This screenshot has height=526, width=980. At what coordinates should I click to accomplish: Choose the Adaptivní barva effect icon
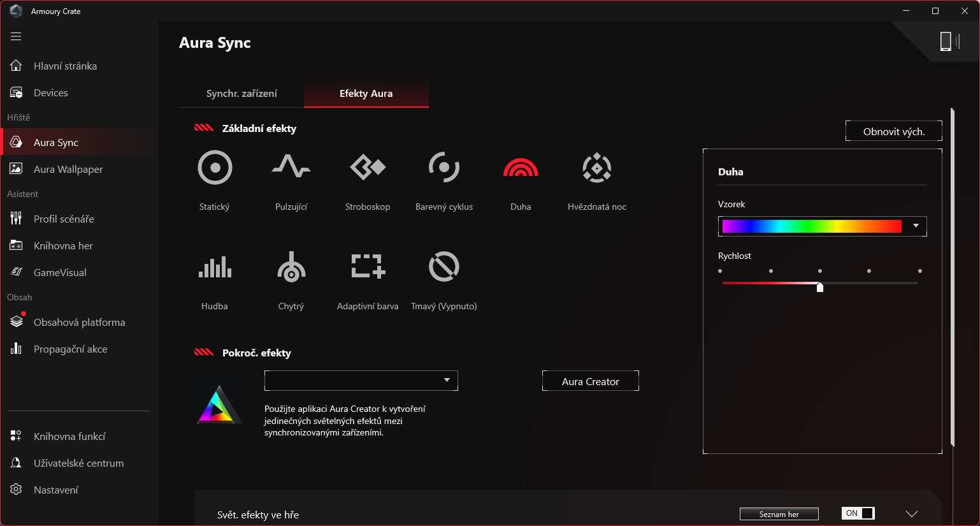point(368,267)
